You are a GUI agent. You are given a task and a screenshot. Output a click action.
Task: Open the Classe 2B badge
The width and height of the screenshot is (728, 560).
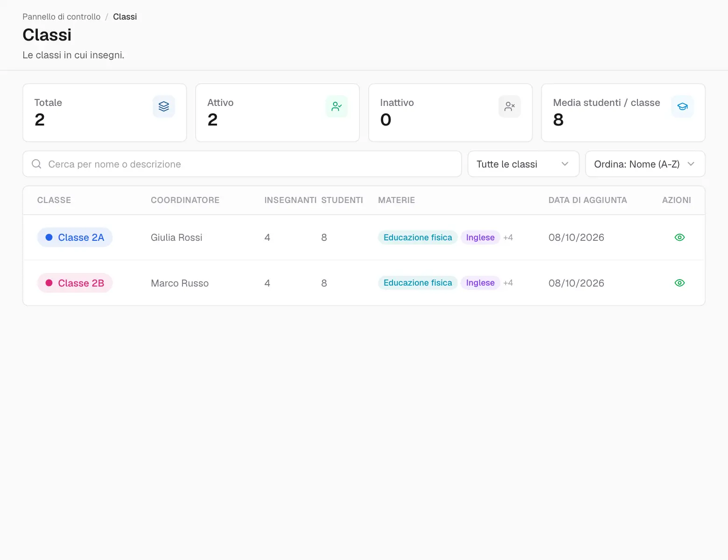(x=75, y=283)
